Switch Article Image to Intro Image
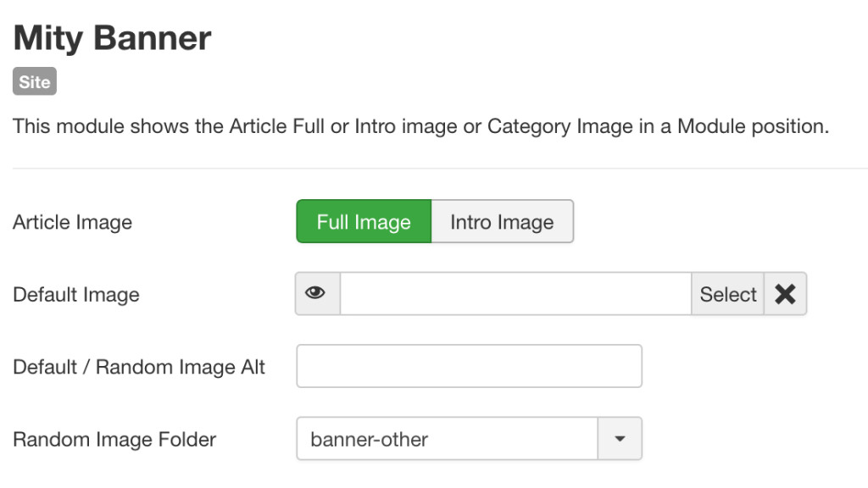 tap(502, 221)
